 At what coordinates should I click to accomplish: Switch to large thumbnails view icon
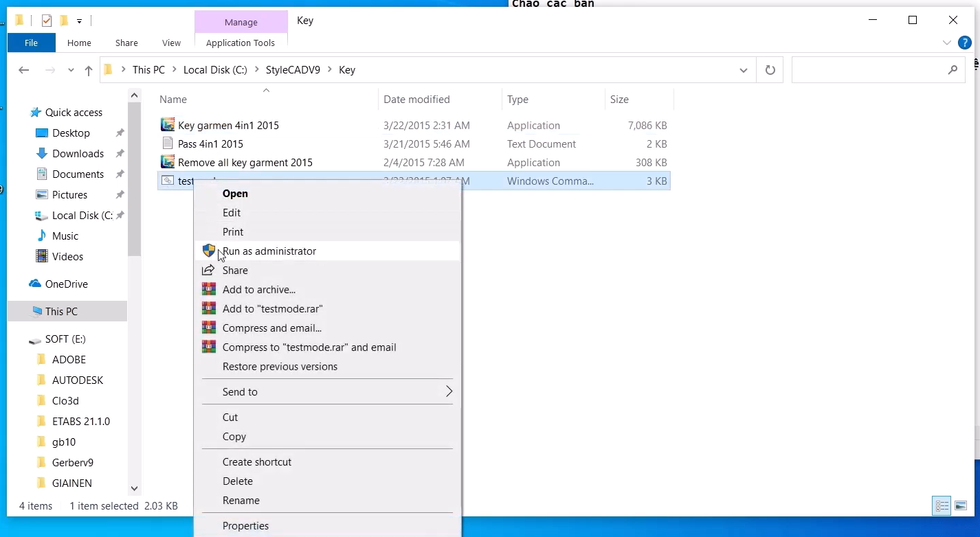(x=961, y=506)
